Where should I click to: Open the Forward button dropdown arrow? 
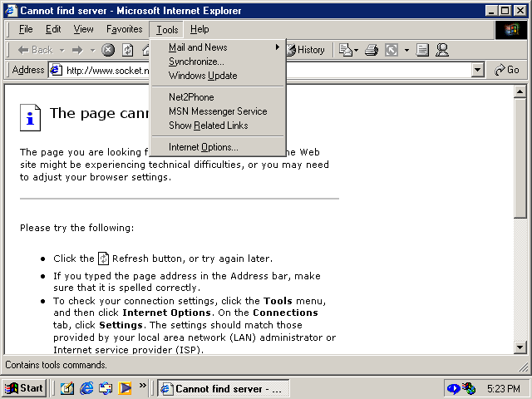(x=92, y=50)
